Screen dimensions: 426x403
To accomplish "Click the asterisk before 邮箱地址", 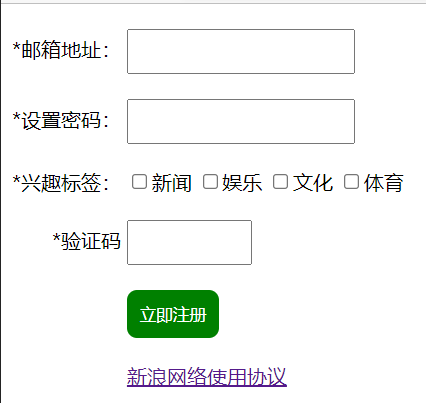I will 17,47.
